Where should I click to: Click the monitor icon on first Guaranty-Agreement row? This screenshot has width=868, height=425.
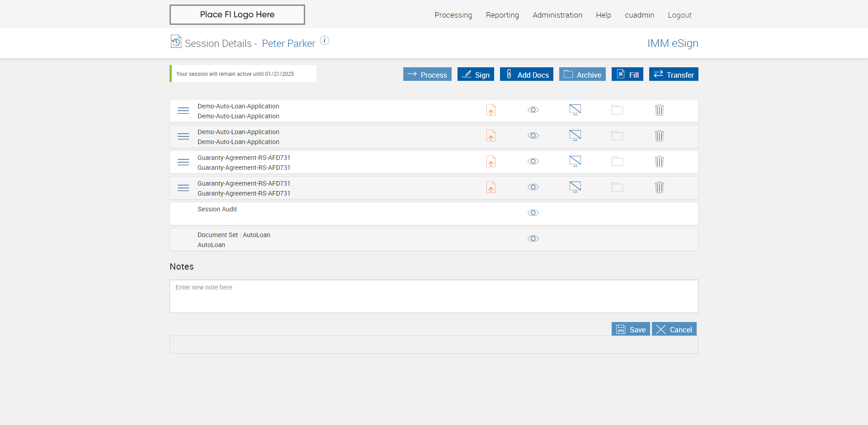tap(575, 161)
